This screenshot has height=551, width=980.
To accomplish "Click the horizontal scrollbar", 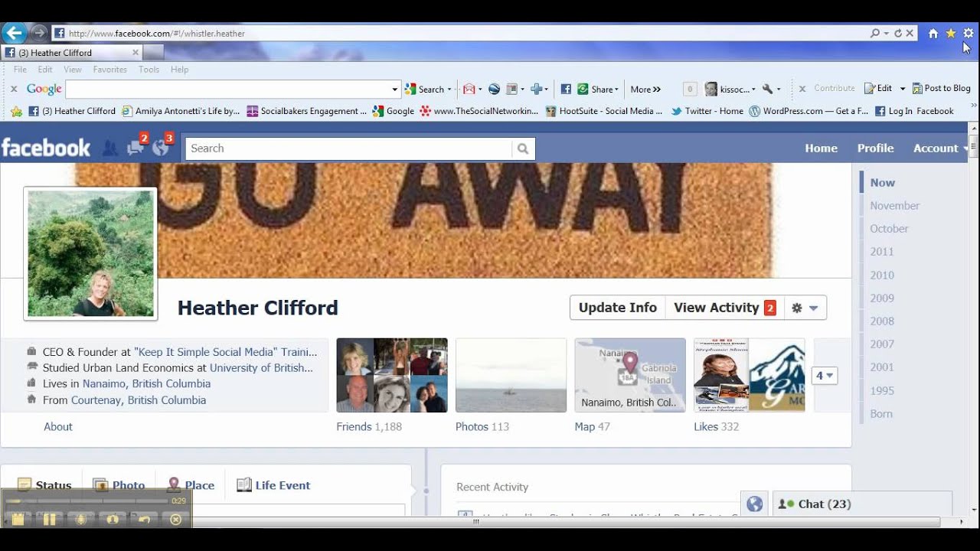I will 475,522.
